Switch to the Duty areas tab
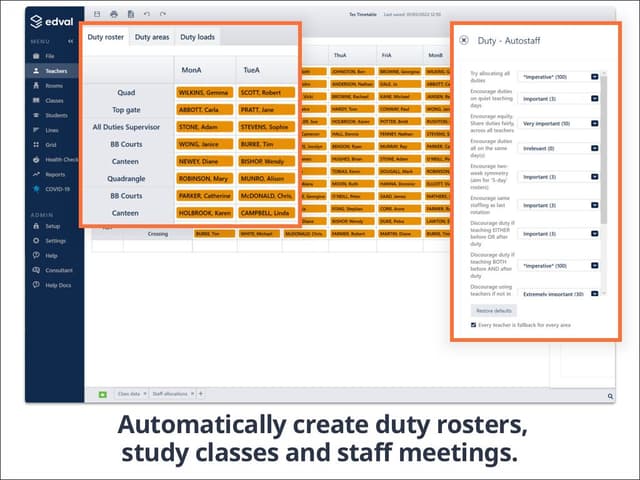 tap(151, 37)
